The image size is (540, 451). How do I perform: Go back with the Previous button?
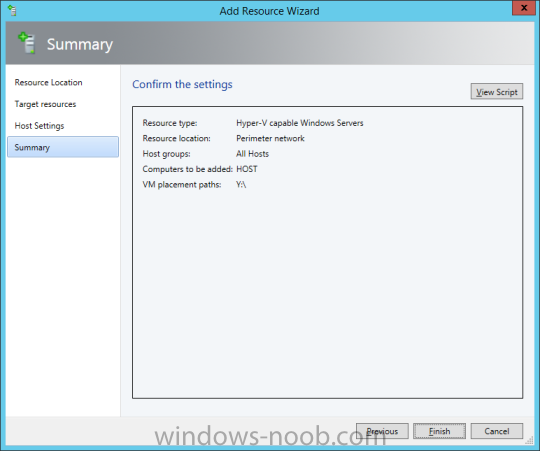point(382,431)
